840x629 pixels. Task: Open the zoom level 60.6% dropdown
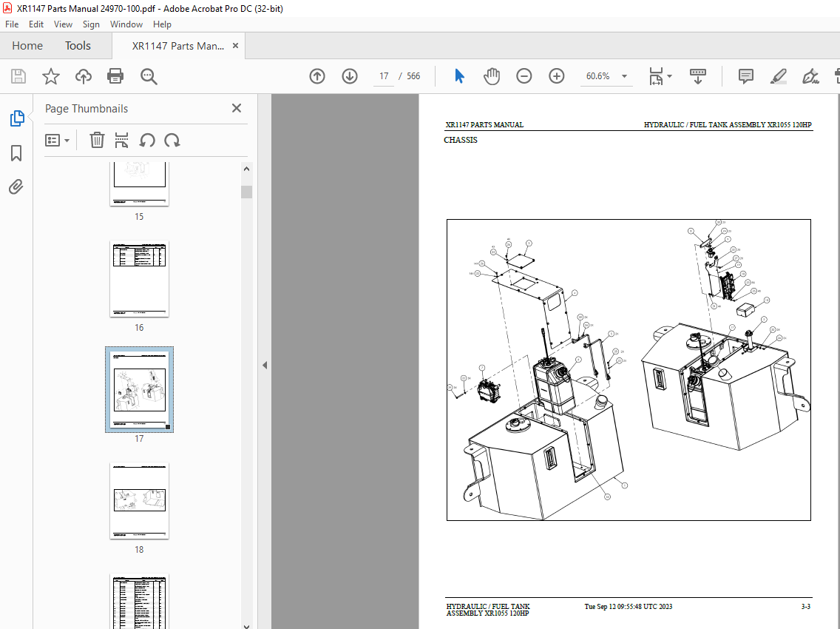(625, 76)
